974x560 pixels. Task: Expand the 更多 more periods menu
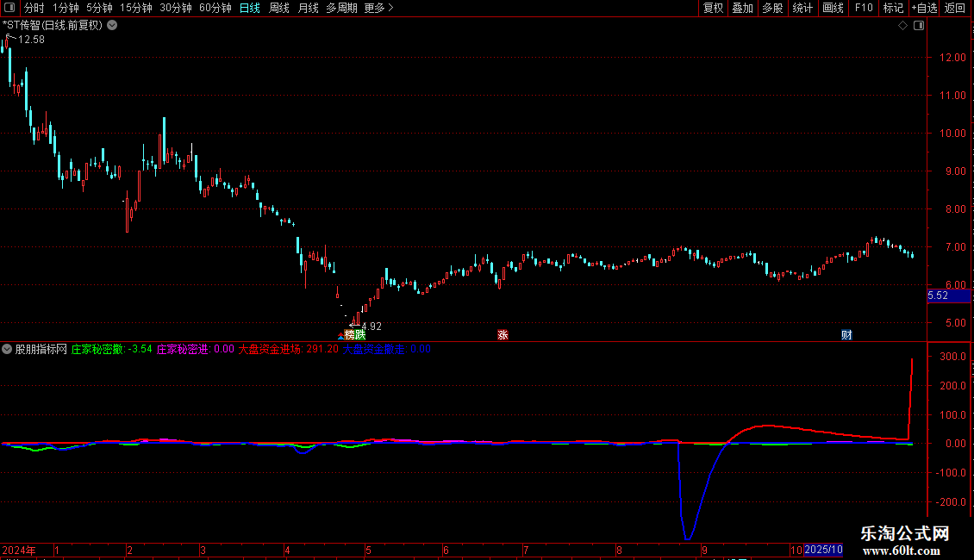pyautogui.click(x=379, y=8)
